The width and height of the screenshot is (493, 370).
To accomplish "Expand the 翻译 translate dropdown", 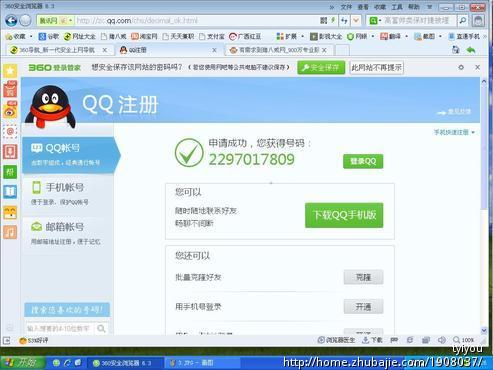I will coord(406,36).
